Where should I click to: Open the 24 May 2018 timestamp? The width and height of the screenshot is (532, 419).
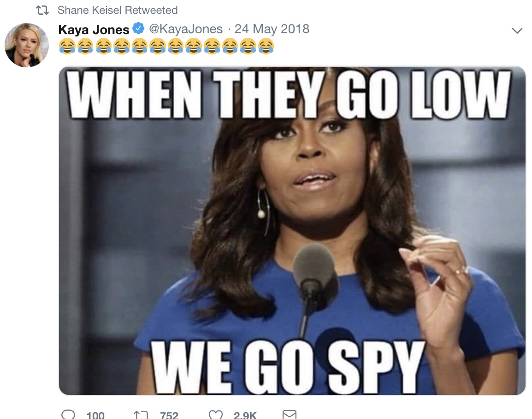tap(272, 29)
